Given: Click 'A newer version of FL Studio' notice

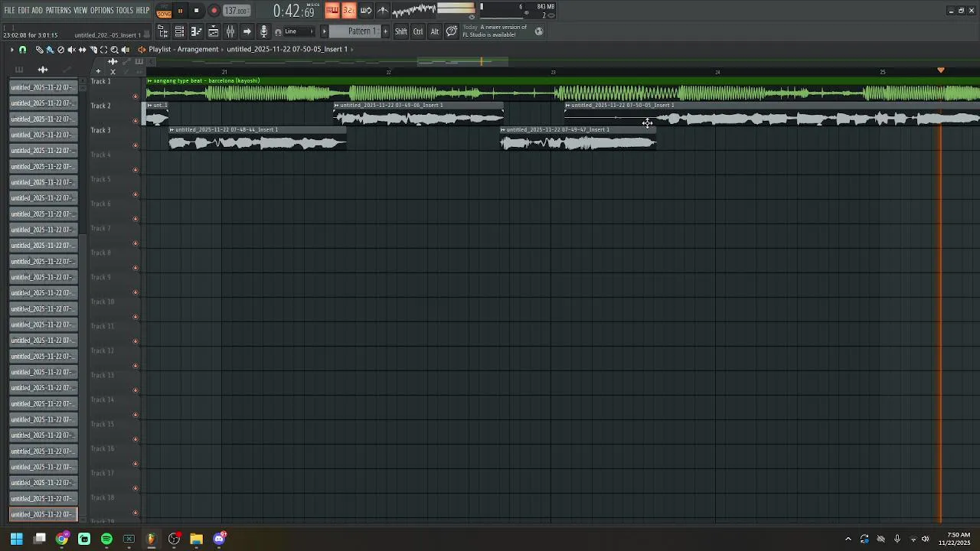Looking at the screenshot, I should 495,31.
